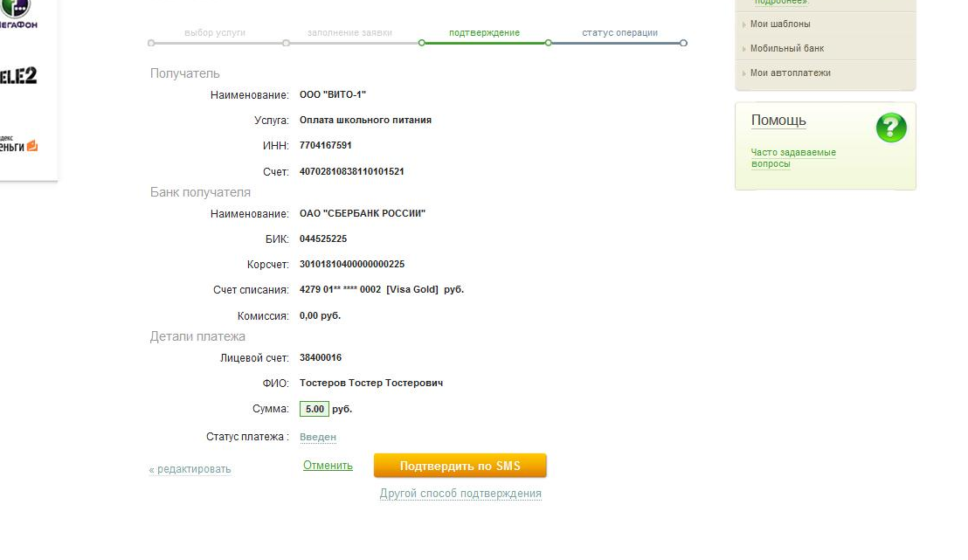Open Мои автоплатежи in the side menu

[790, 73]
